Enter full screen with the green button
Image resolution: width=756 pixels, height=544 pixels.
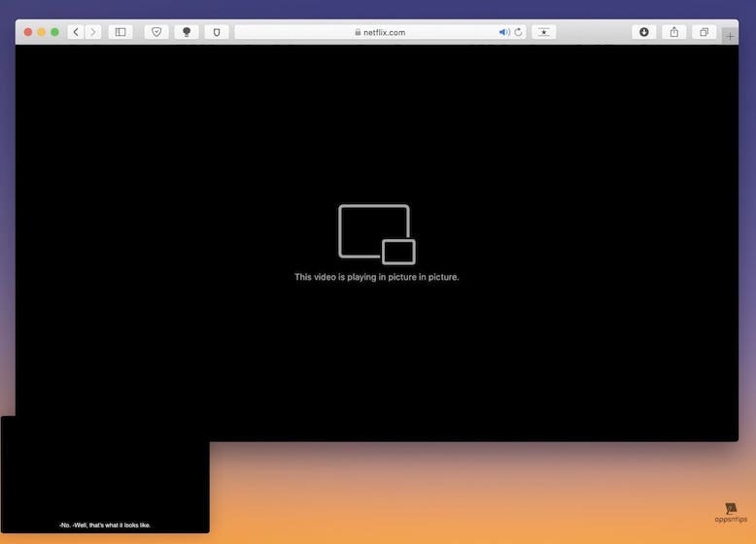[55, 32]
